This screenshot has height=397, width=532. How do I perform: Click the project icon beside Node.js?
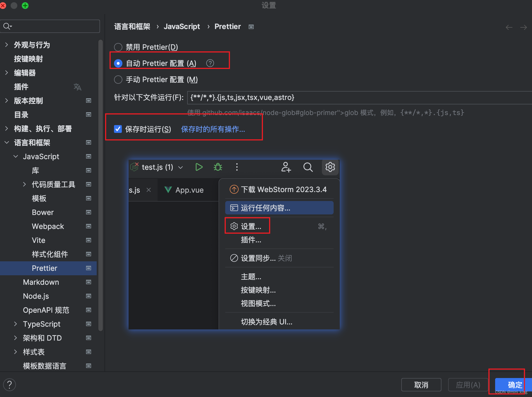click(x=89, y=296)
